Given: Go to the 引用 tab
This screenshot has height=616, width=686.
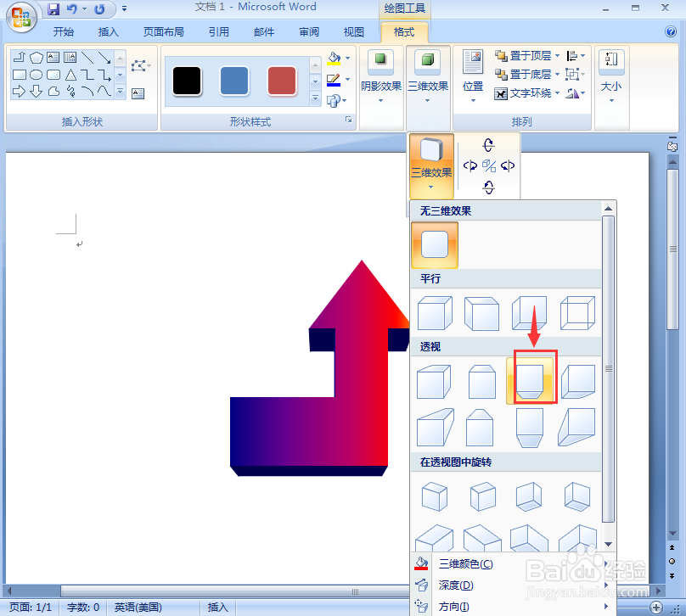Looking at the screenshot, I should (219, 32).
